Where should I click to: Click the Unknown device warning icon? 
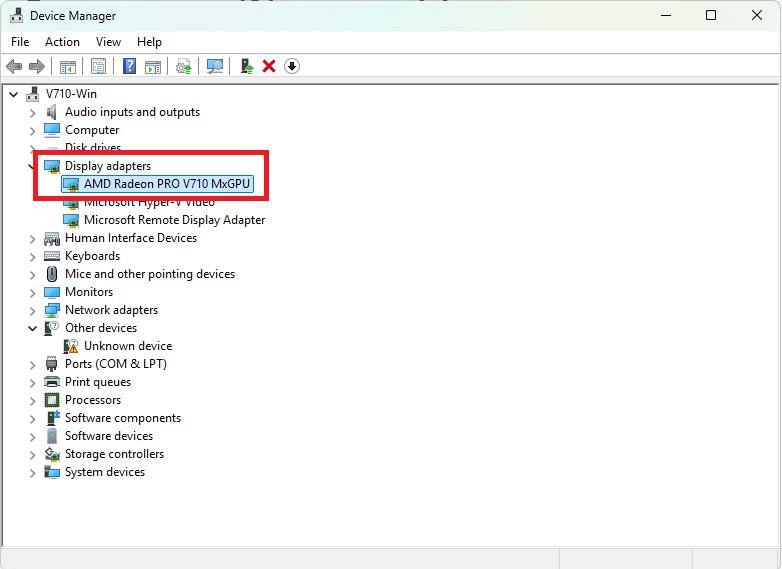pyautogui.click(x=71, y=346)
